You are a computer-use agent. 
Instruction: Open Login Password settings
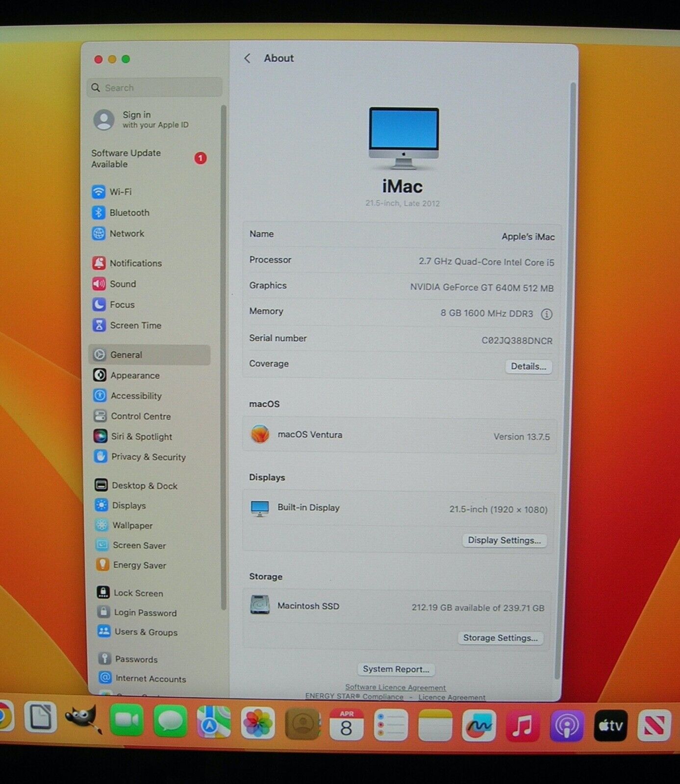137,613
